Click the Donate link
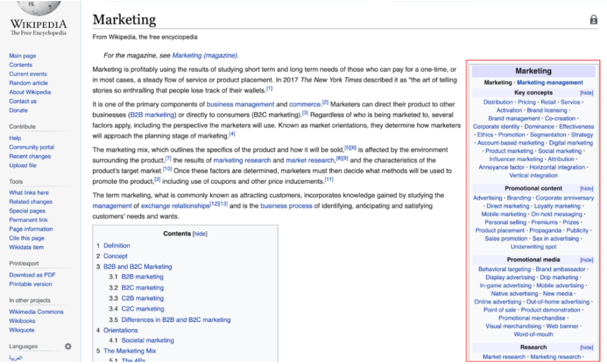 (18, 110)
